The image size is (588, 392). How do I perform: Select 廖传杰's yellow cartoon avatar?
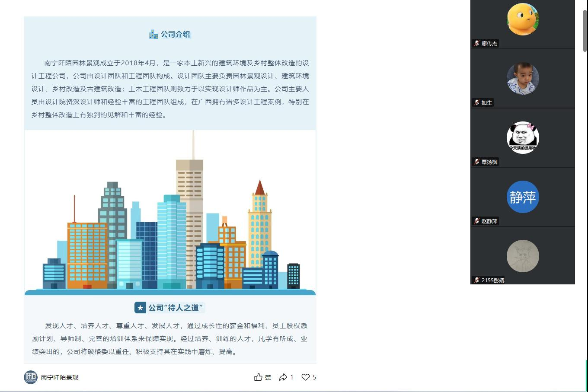point(523,19)
